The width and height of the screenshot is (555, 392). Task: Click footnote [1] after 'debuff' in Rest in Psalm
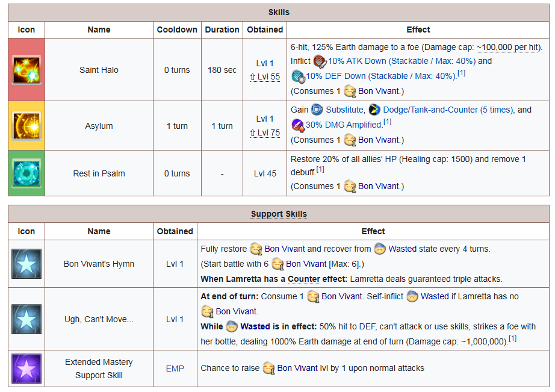320,169
